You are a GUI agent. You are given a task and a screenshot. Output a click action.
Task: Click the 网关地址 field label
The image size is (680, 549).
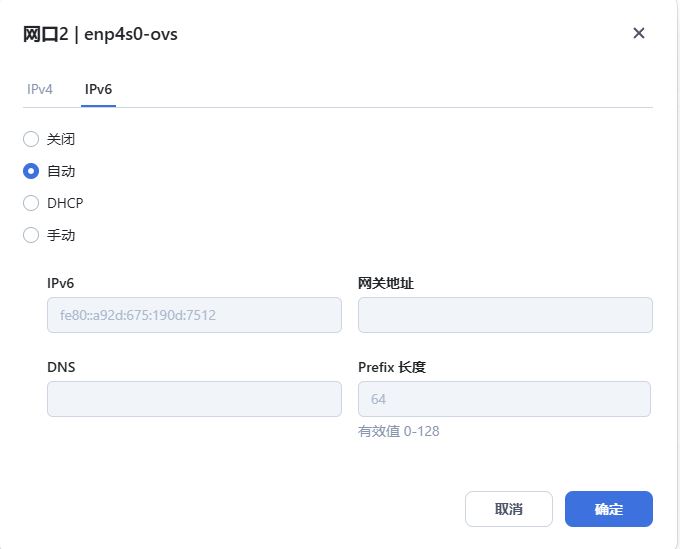click(x=386, y=283)
